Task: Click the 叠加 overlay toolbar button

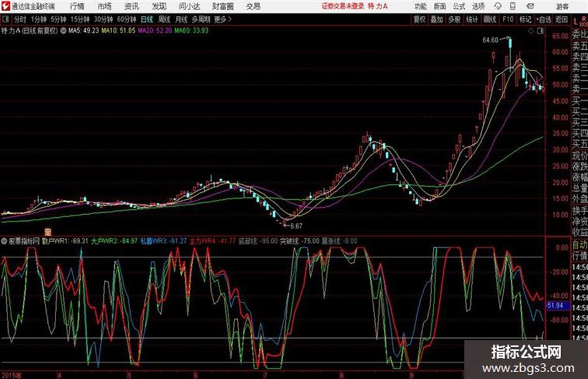Action: [x=437, y=19]
